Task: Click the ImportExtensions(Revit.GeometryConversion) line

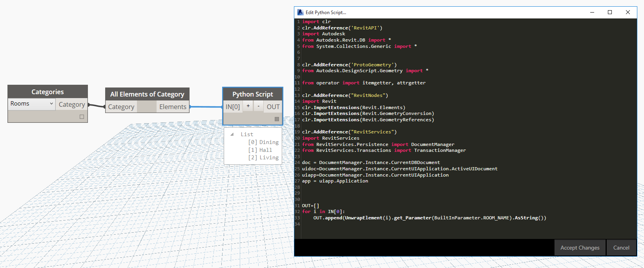Action: pyautogui.click(x=368, y=113)
